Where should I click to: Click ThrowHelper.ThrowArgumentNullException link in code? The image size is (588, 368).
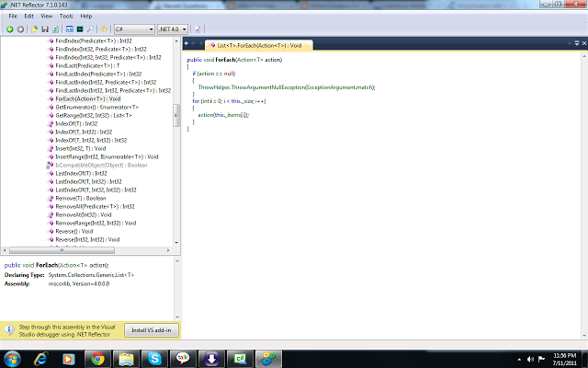tap(251, 87)
